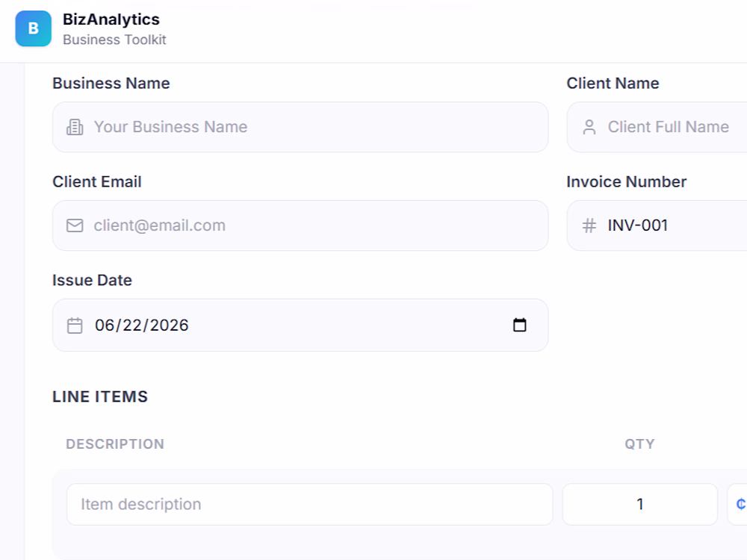
Task: Click the Issue Date field 06/22/2026
Action: click(x=300, y=326)
